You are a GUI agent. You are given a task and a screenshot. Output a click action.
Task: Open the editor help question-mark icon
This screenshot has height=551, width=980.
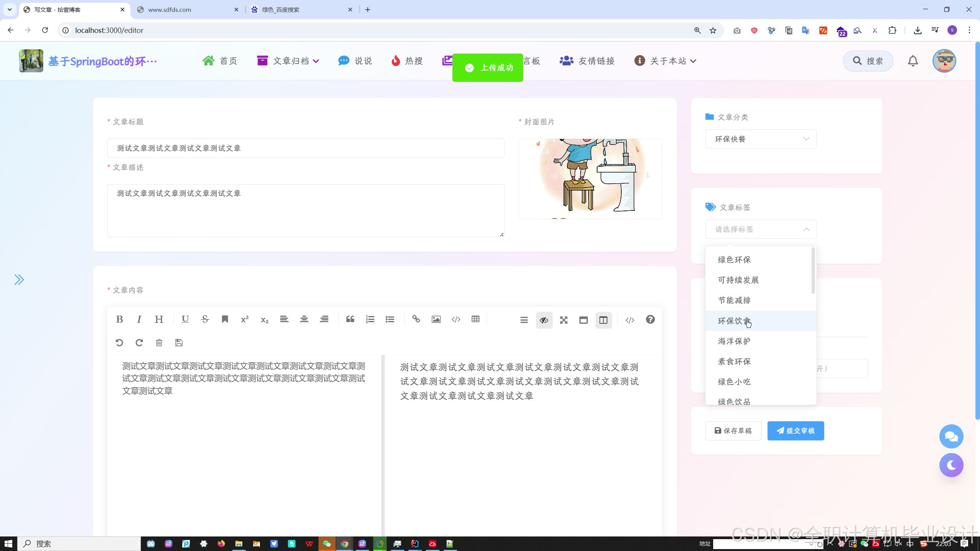coord(650,320)
